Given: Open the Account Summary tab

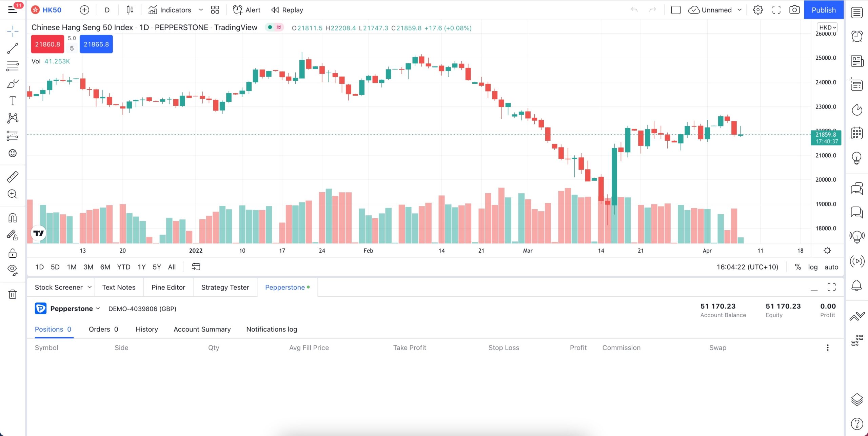Looking at the screenshot, I should pos(202,329).
